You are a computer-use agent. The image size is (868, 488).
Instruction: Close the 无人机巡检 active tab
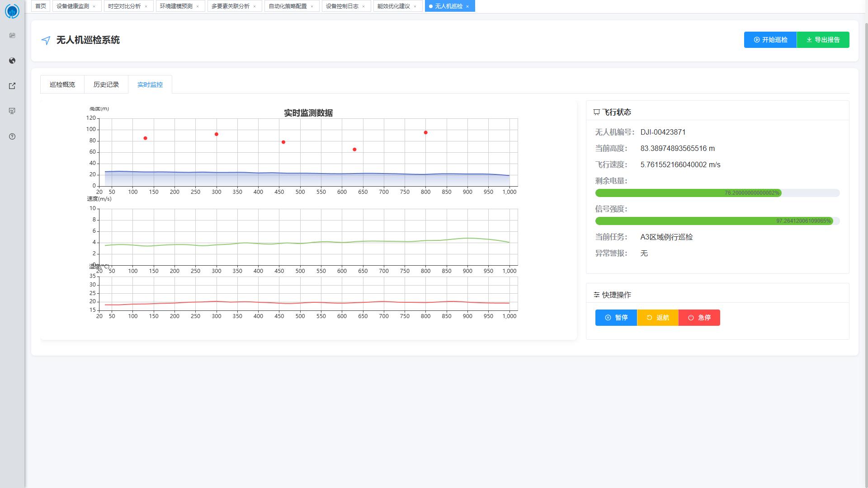coord(467,6)
